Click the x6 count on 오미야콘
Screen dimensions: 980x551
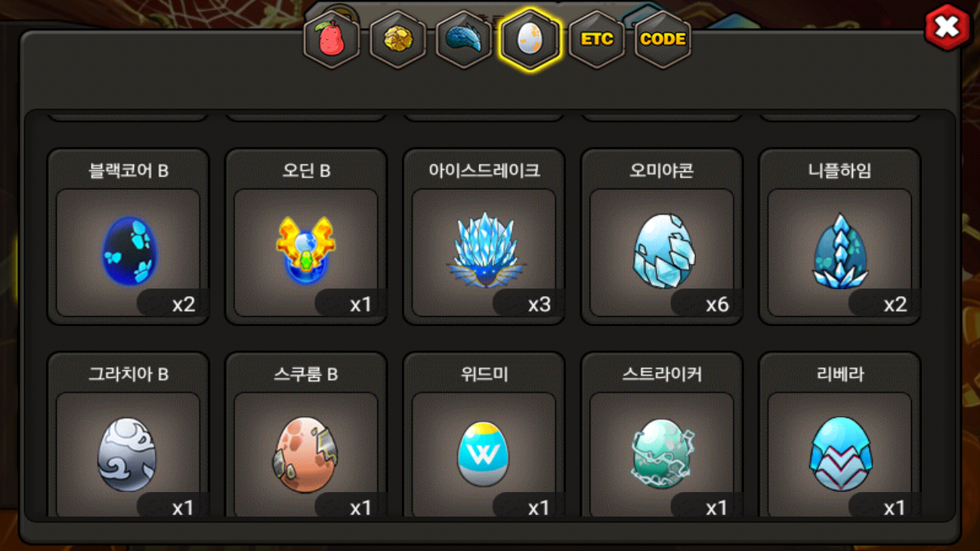click(717, 305)
